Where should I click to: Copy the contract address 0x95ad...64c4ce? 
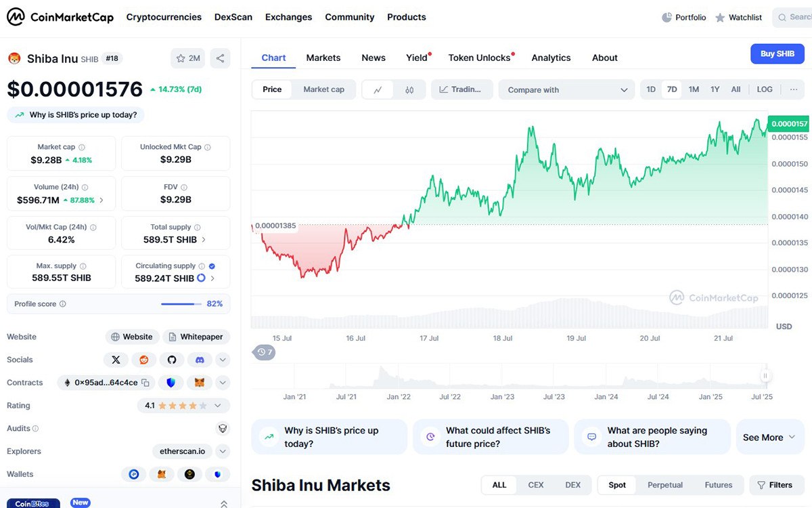145,383
